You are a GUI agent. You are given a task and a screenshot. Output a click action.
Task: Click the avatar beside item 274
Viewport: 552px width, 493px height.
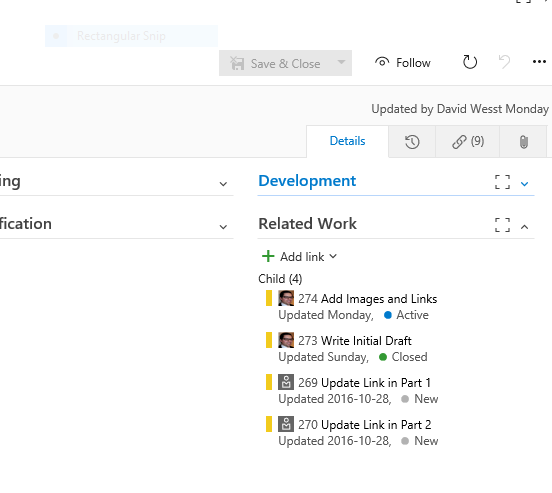286,298
